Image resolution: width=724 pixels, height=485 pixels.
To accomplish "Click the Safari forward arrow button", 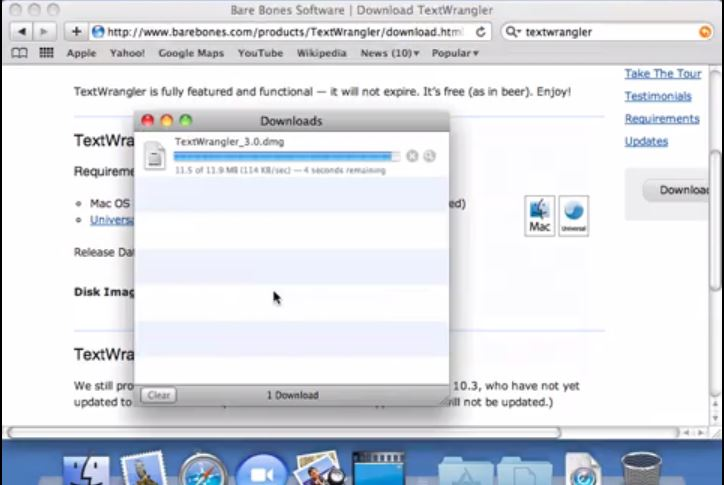I will [x=44, y=32].
